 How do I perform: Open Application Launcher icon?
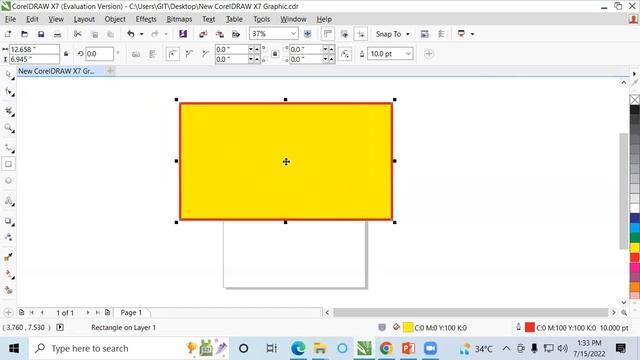[x=461, y=34]
